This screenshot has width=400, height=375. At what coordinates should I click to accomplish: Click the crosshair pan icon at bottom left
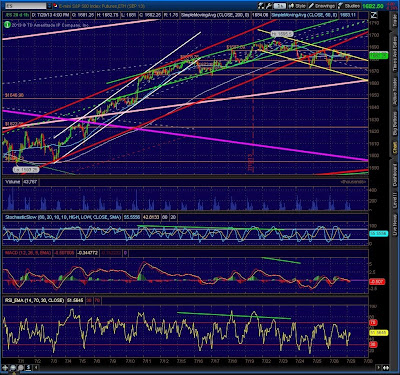coord(5,367)
